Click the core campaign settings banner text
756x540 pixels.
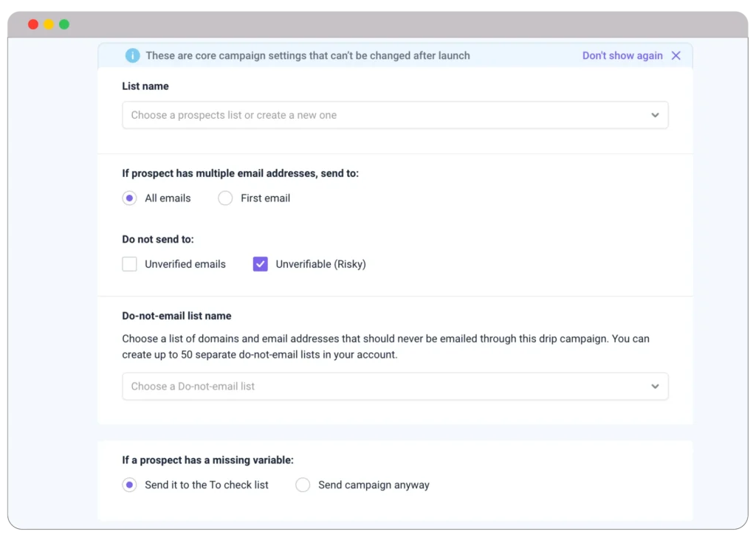tap(307, 55)
